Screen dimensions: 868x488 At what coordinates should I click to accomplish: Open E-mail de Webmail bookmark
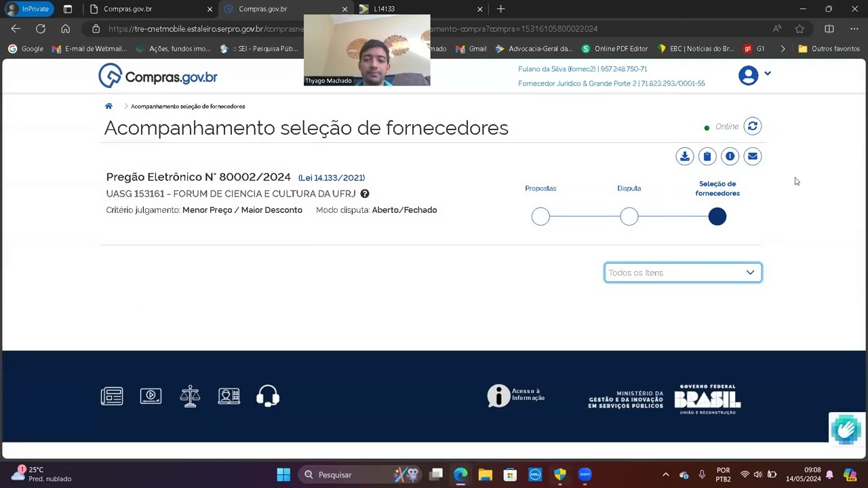pyautogui.click(x=90, y=49)
